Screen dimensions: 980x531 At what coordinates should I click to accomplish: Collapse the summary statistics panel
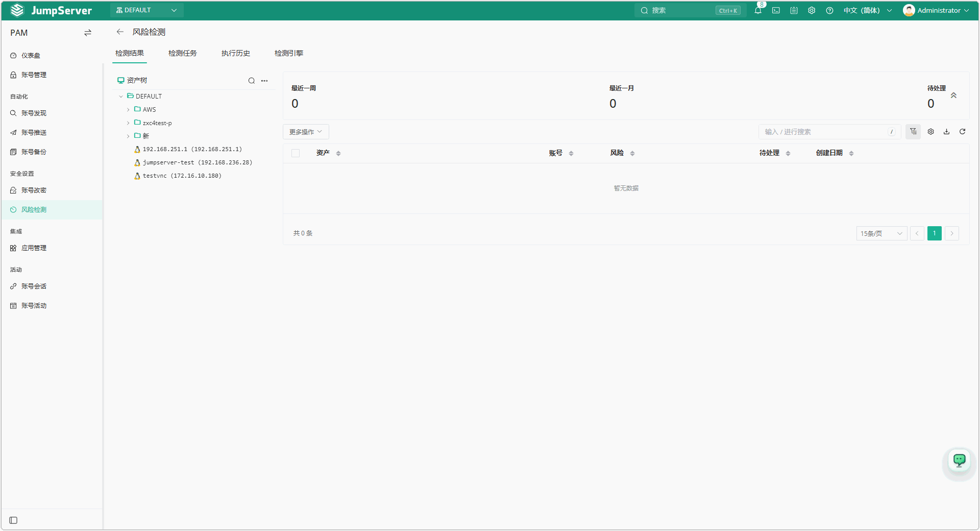(953, 96)
